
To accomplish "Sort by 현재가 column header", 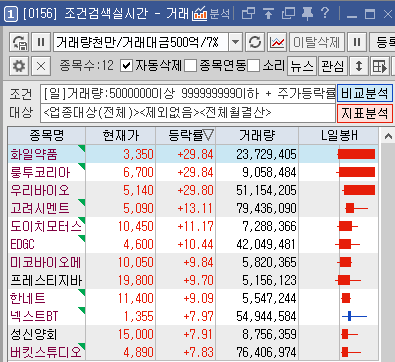I will [x=121, y=135].
